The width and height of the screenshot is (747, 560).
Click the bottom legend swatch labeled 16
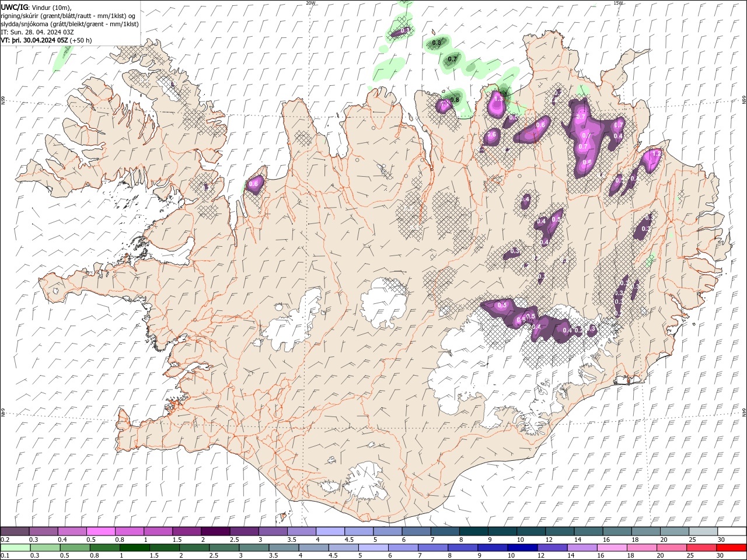[x=612, y=548]
